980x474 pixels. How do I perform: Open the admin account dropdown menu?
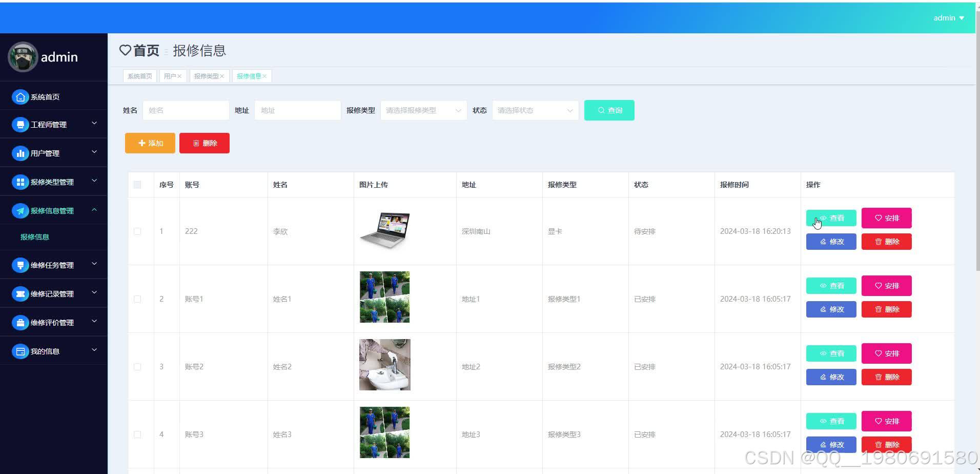coord(948,17)
